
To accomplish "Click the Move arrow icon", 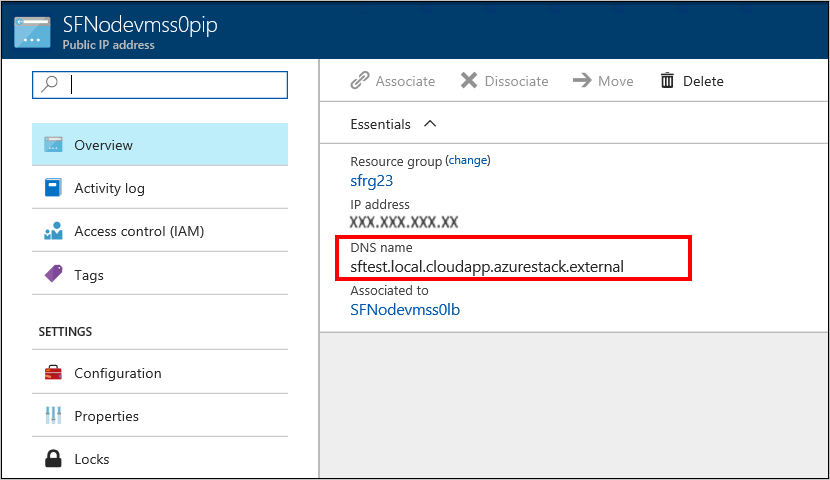I will (x=582, y=80).
